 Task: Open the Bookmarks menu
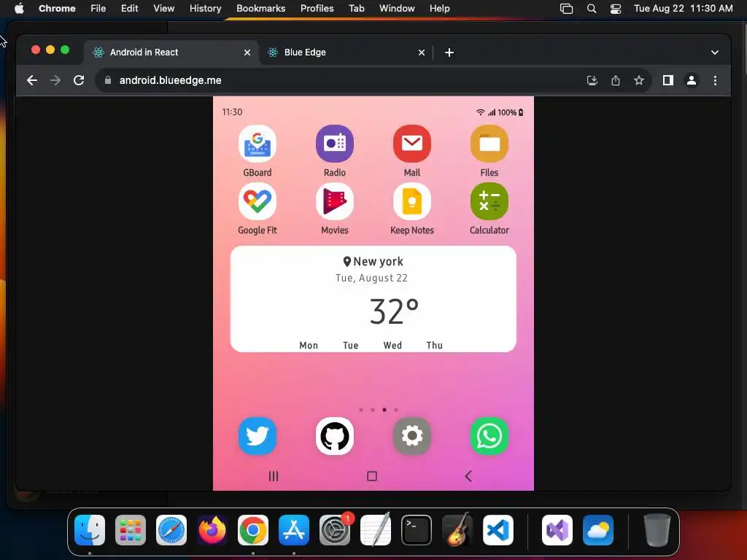tap(260, 9)
